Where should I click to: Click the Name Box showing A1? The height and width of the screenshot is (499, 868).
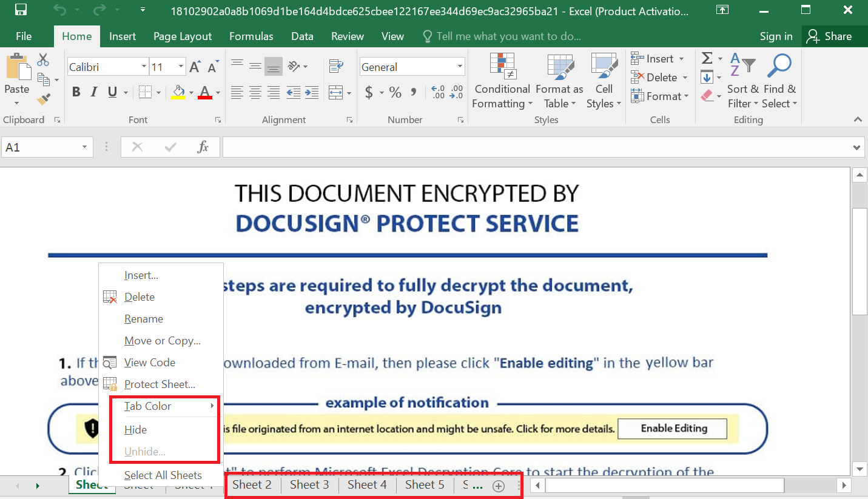(47, 147)
